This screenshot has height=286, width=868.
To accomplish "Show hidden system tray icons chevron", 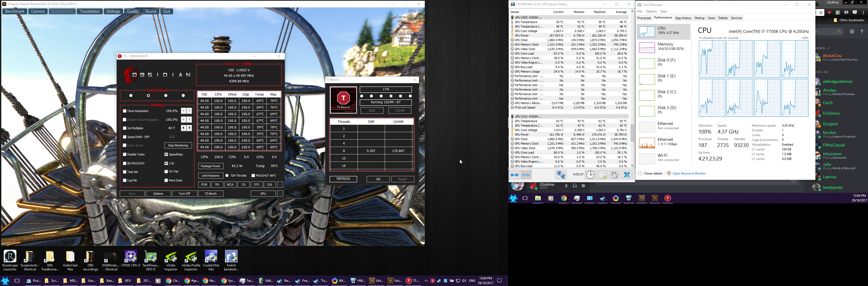I will (426, 281).
